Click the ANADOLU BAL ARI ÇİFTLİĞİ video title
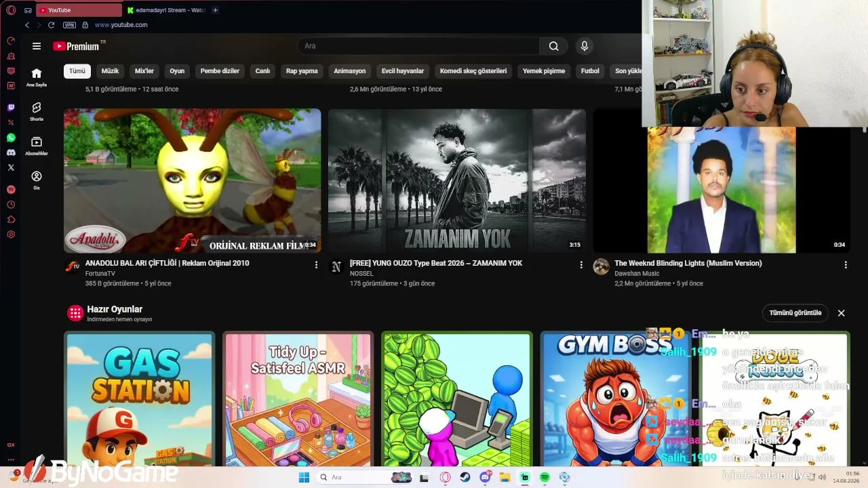868x488 pixels. point(167,263)
